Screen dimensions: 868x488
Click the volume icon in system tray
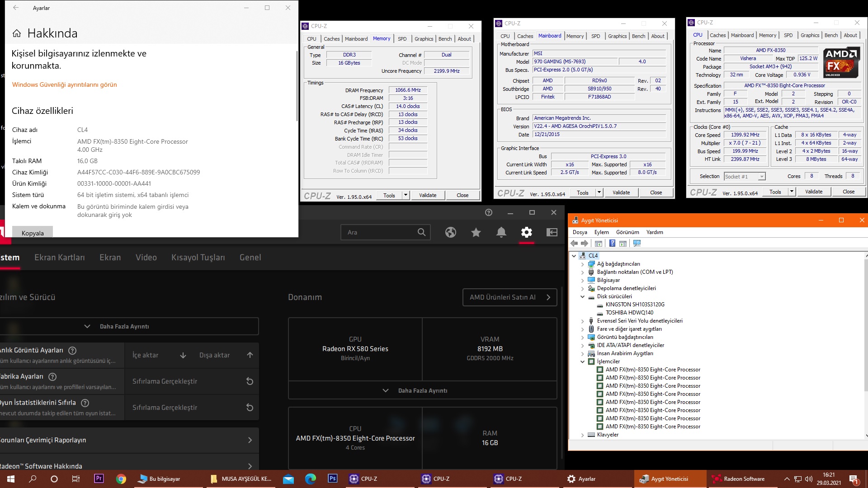click(809, 479)
